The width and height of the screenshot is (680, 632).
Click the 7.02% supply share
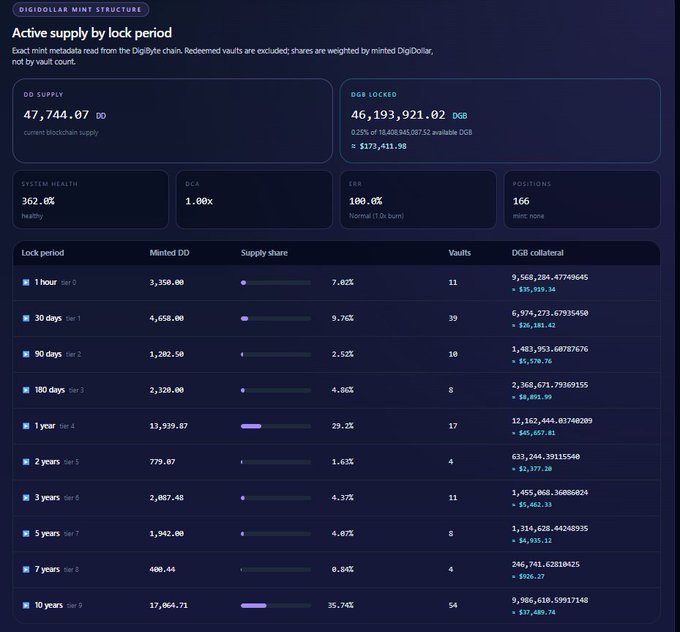pos(343,282)
